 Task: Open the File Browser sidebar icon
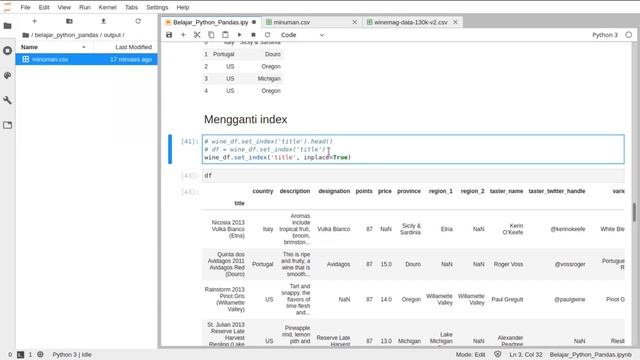(7, 26)
